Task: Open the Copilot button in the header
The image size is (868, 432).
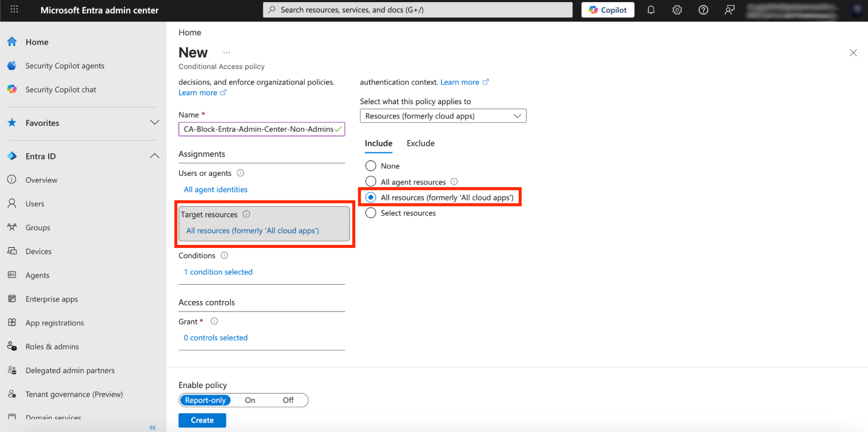Action: 607,10
